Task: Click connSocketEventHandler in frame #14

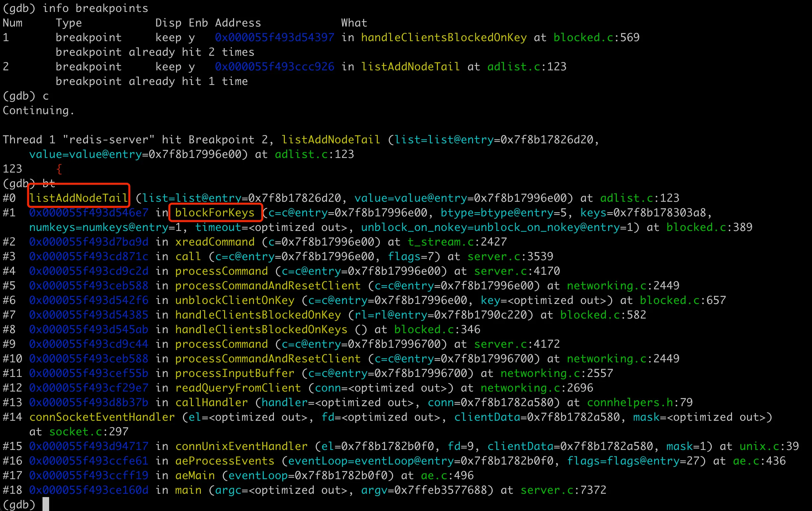Action: [x=102, y=417]
